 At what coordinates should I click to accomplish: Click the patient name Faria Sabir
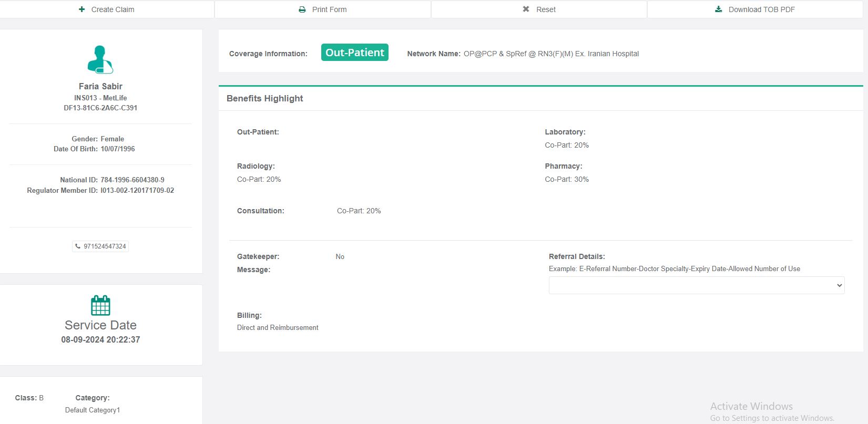(x=100, y=86)
